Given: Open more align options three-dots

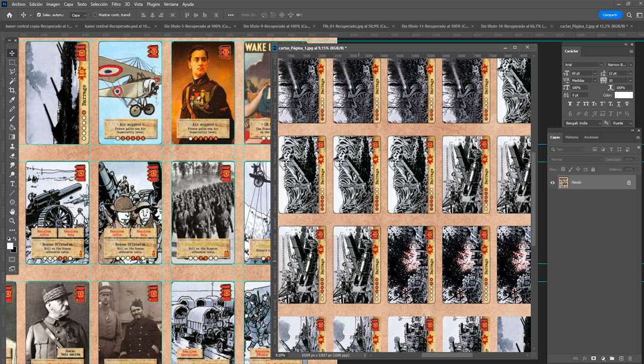Looking at the screenshot, I should click(x=231, y=15).
